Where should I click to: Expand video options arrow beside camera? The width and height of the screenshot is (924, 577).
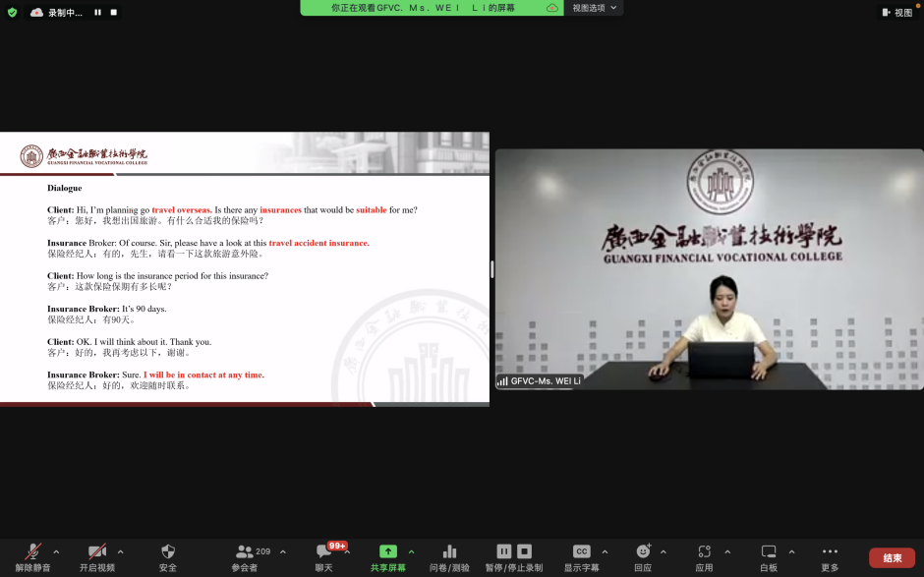(x=120, y=551)
